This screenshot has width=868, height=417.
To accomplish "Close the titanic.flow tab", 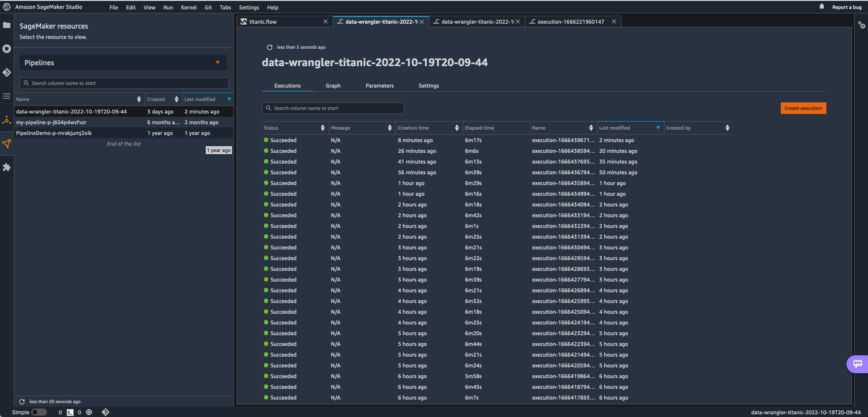I will [x=326, y=21].
